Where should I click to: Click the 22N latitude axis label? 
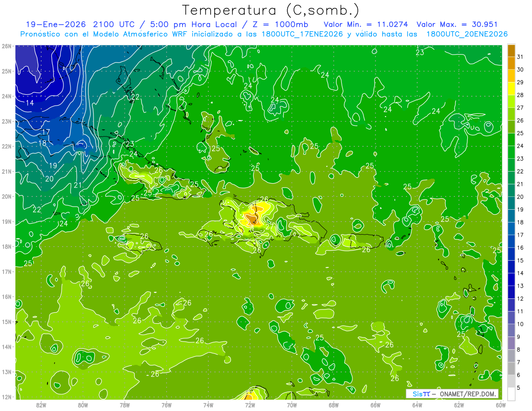[7, 146]
